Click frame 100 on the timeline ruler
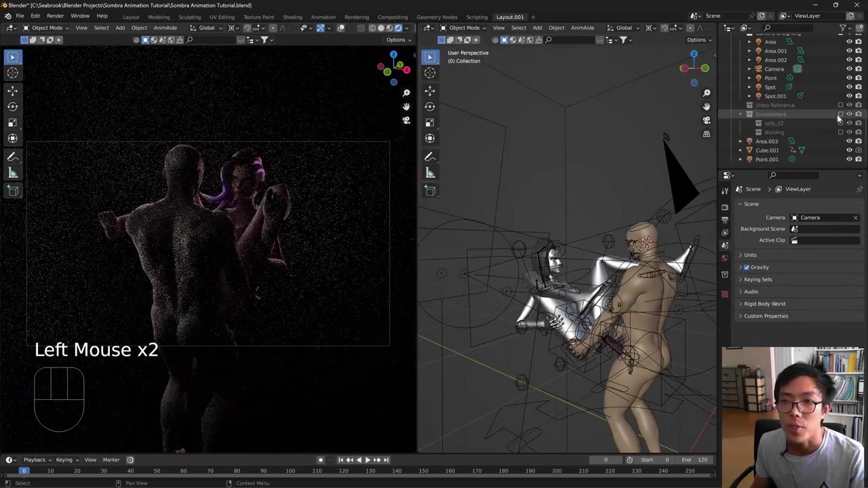 click(x=290, y=471)
